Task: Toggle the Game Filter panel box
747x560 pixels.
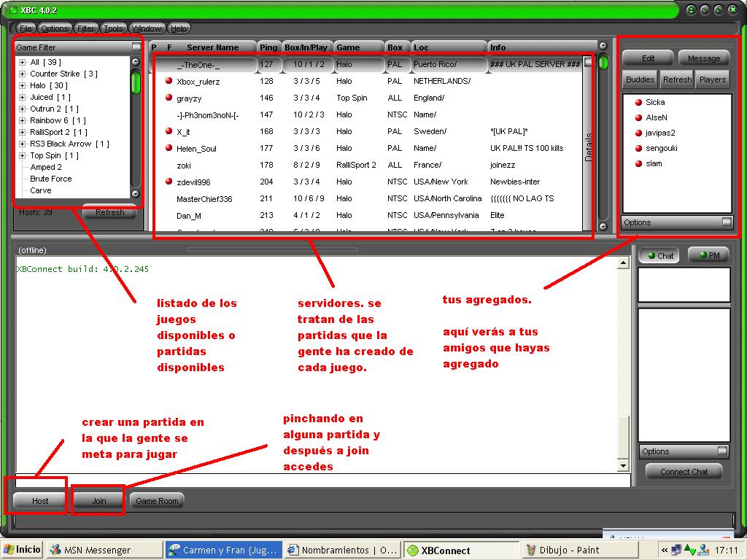Action: tap(136, 47)
